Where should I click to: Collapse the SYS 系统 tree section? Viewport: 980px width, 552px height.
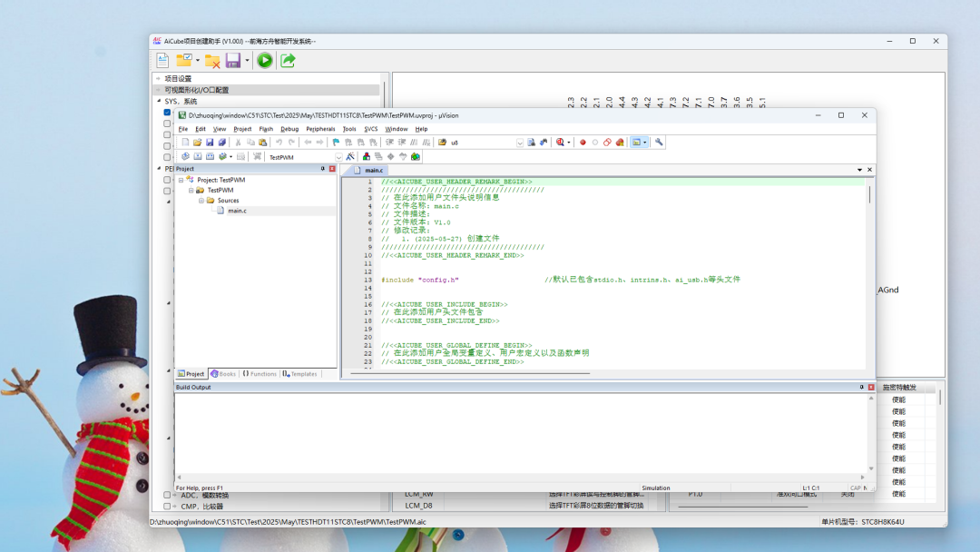(x=158, y=102)
